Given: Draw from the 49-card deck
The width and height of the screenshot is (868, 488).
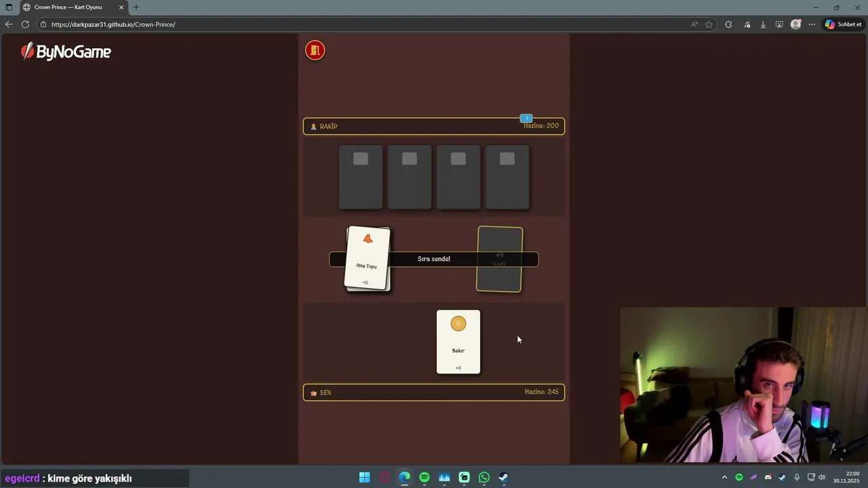Looking at the screenshot, I should click(500, 260).
